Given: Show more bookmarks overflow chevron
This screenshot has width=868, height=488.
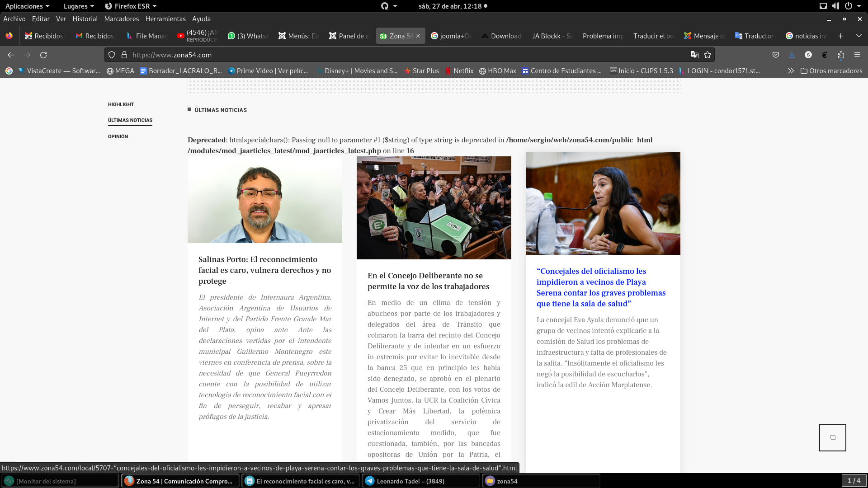Looking at the screenshot, I should click(x=790, y=71).
